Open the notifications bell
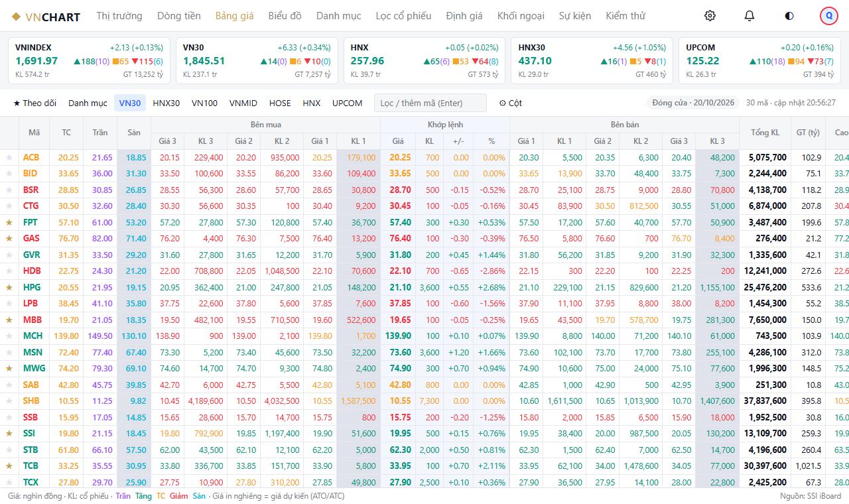 click(750, 16)
